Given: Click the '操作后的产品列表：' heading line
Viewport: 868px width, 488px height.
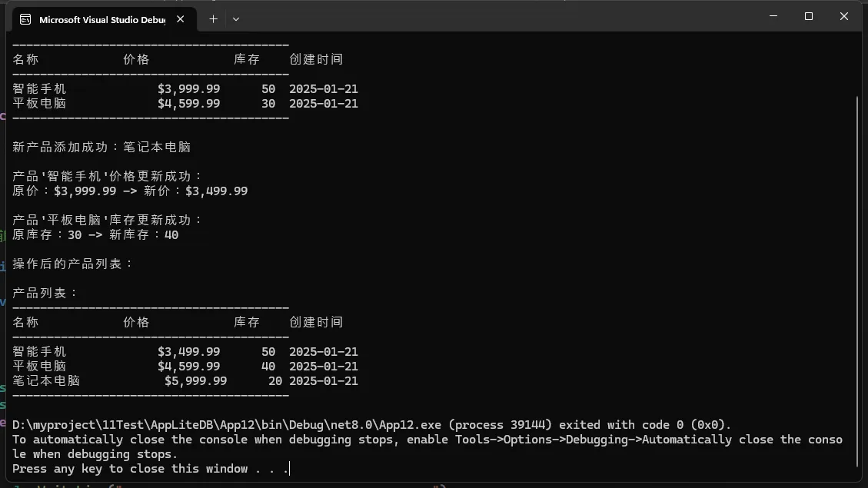Looking at the screenshot, I should point(73,264).
